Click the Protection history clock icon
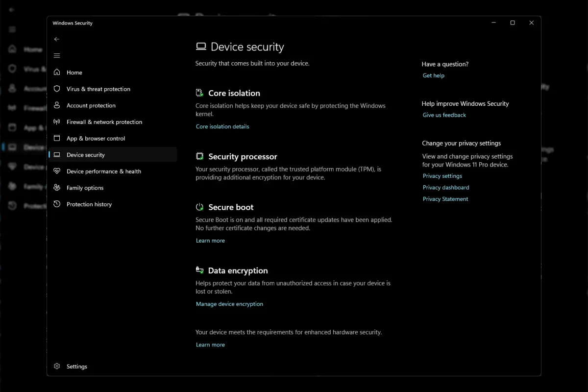 pyautogui.click(x=57, y=204)
